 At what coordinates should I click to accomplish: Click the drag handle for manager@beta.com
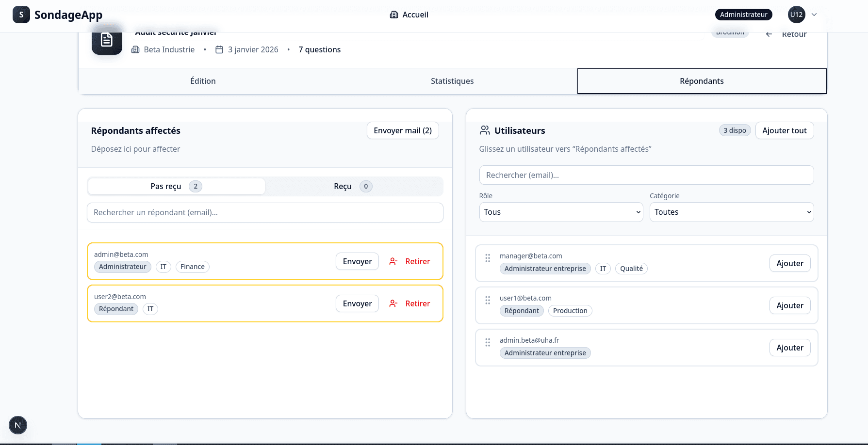pyautogui.click(x=488, y=258)
